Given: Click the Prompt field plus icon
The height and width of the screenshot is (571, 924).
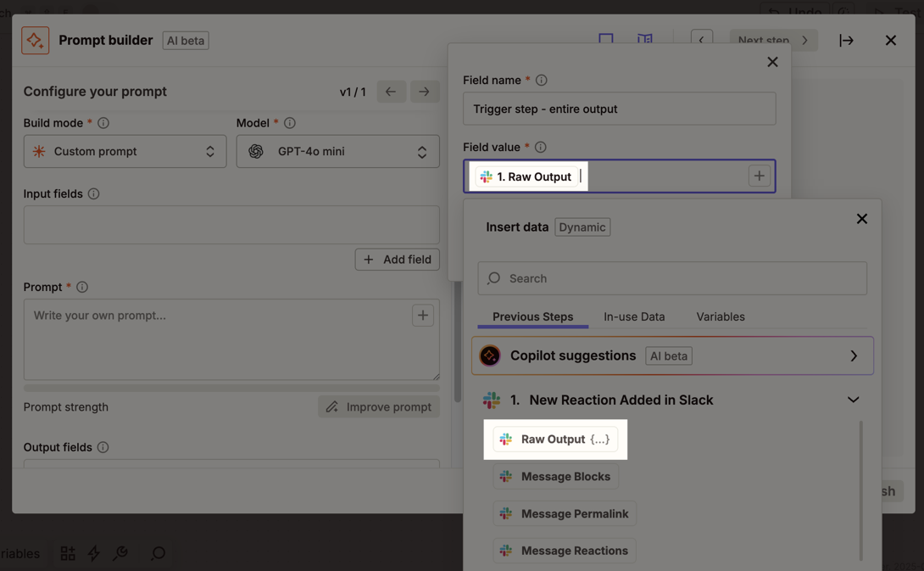Looking at the screenshot, I should [x=422, y=316].
